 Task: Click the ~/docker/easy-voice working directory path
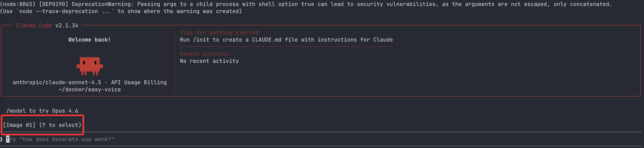click(89, 90)
